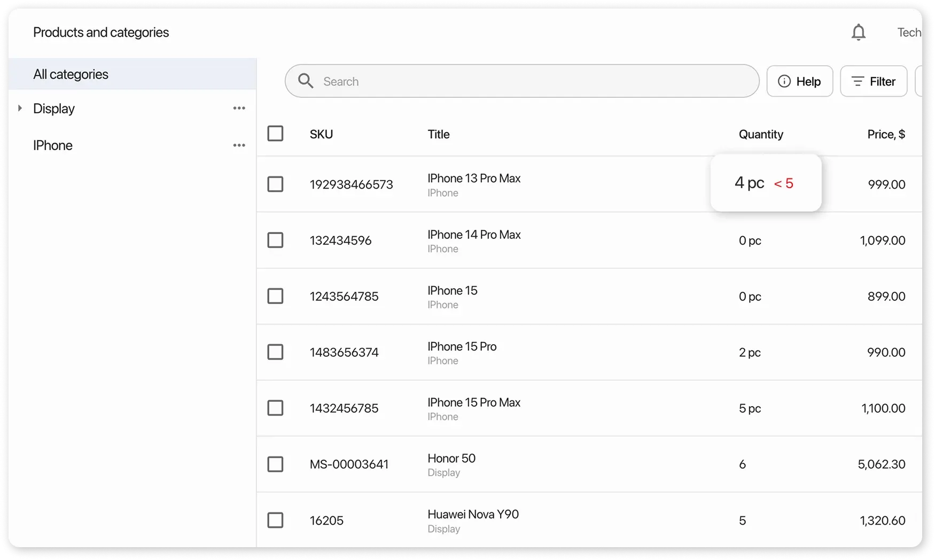The image size is (935, 560).
Task: Click the search magnifier icon
Action: tap(306, 81)
